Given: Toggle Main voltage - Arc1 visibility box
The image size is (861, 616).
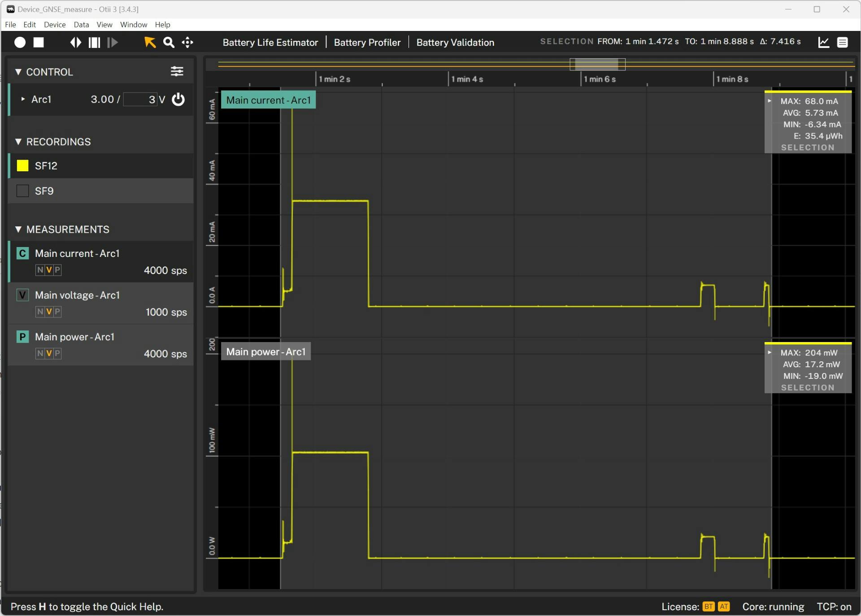Looking at the screenshot, I should (22, 295).
